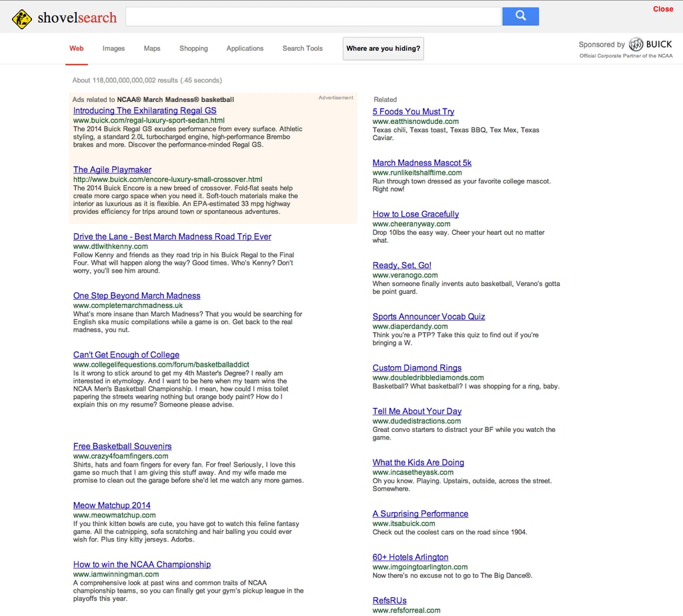
Task: Open the Maps tab
Action: [x=152, y=48]
